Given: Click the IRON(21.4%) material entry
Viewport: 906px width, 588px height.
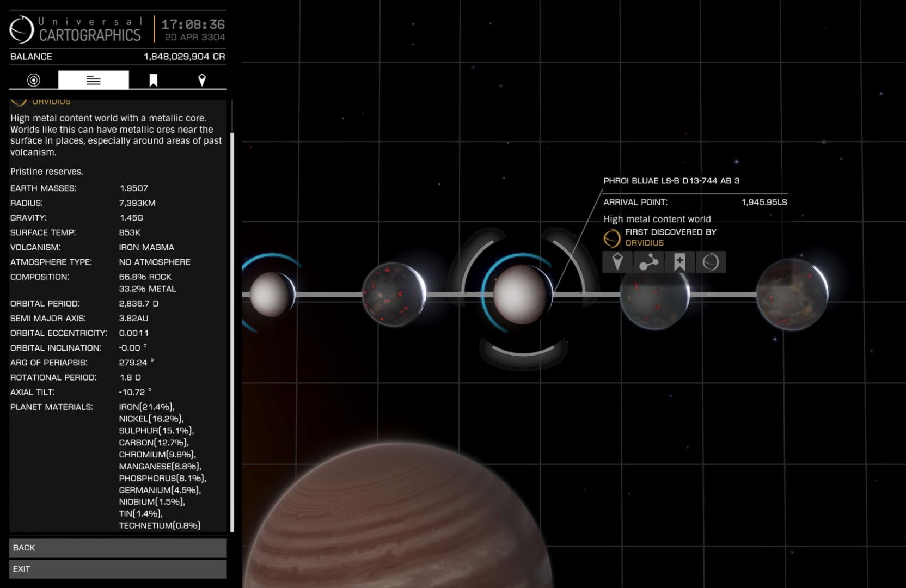Looking at the screenshot, I should point(146,407).
